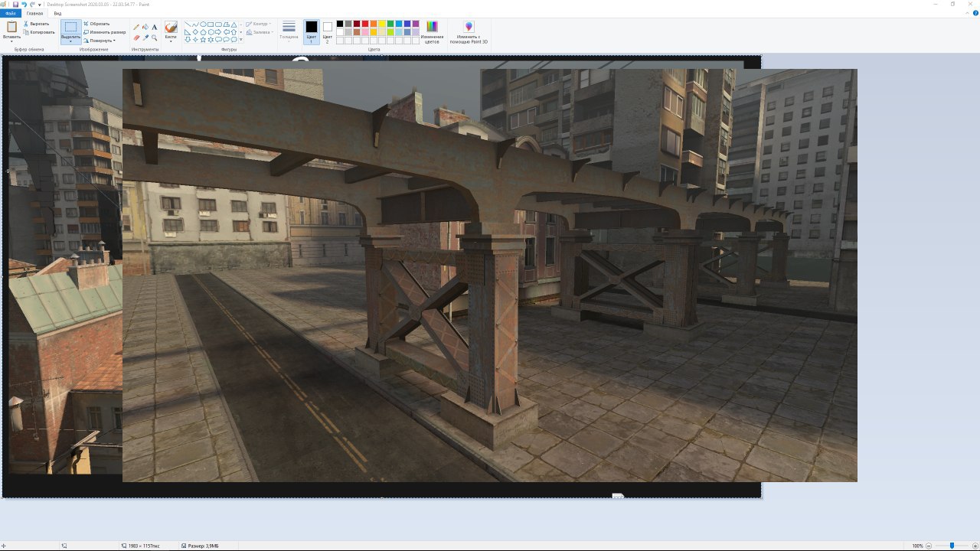The height and width of the screenshot is (551, 980).
Task: Pick the orange color swatch
Action: point(373,24)
